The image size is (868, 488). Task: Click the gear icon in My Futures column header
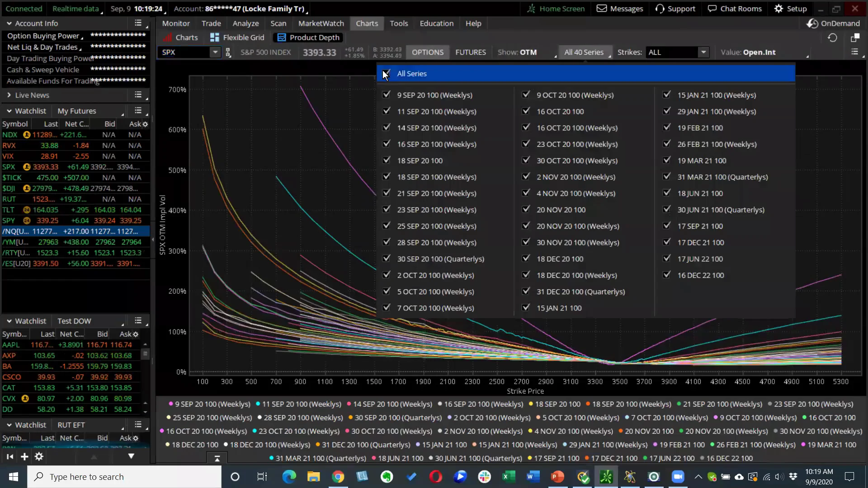click(145, 124)
